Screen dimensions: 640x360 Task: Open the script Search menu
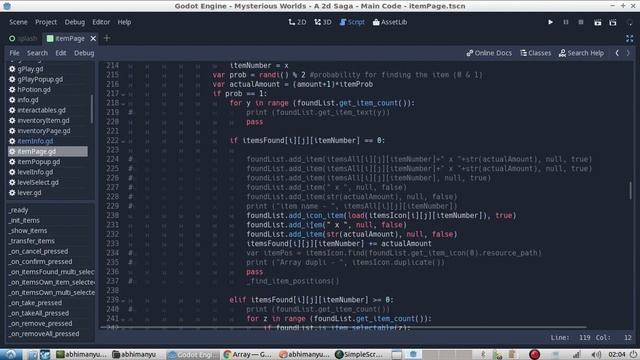(x=37, y=53)
